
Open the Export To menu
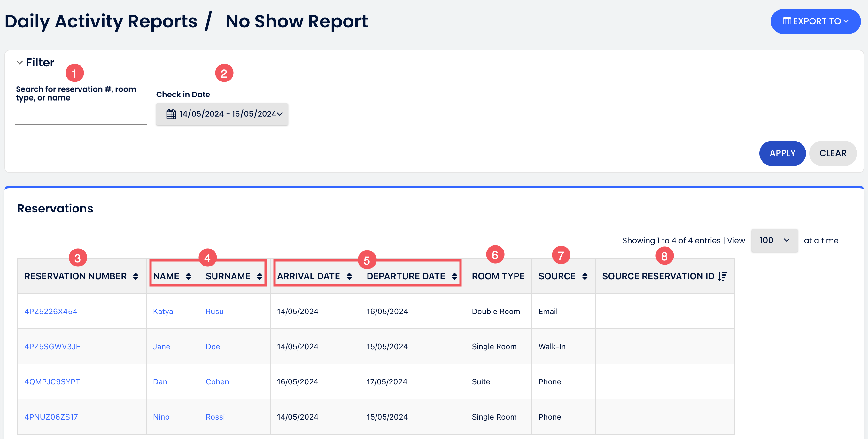[816, 21]
